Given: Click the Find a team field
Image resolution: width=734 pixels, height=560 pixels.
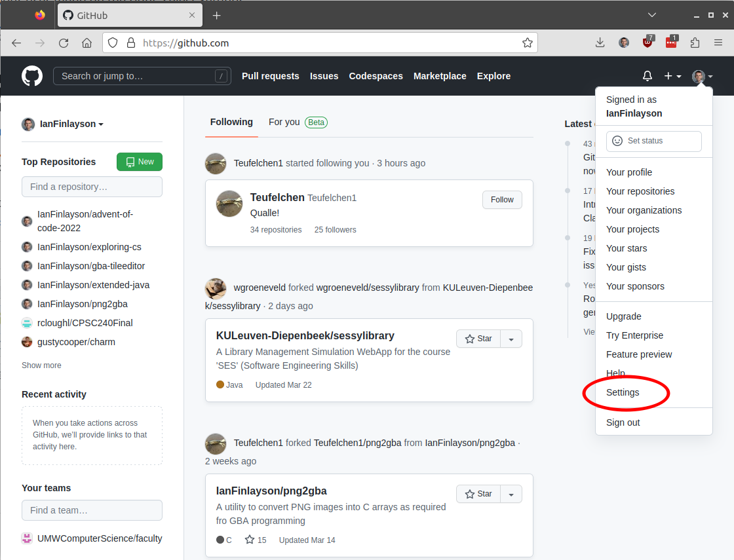Looking at the screenshot, I should point(92,510).
